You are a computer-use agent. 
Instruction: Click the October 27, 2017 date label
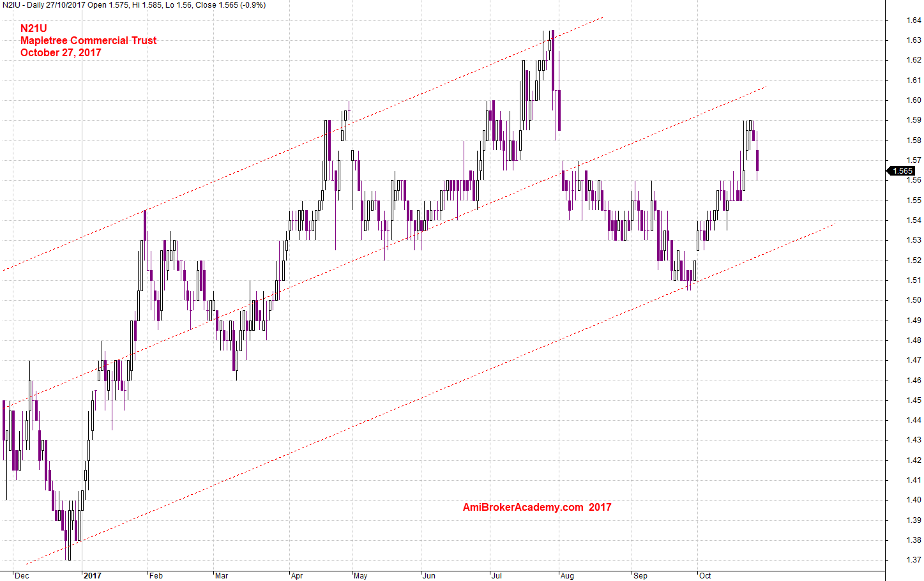coord(61,52)
